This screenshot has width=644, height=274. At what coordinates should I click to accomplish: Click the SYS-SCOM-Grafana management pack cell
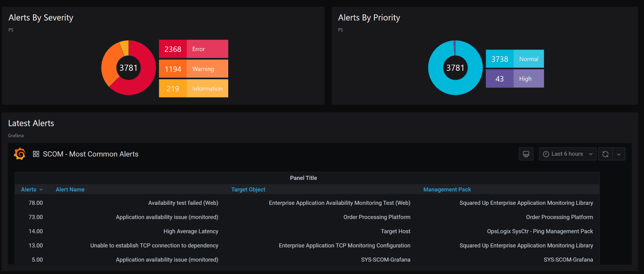point(568,260)
